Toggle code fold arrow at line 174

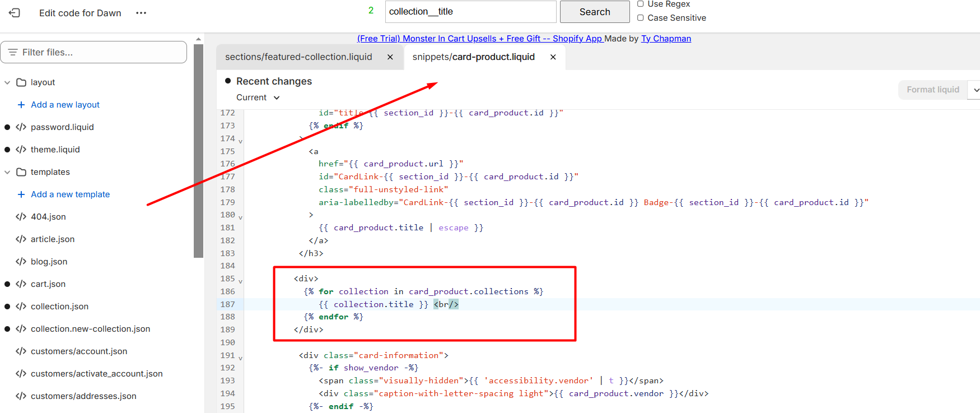tap(240, 141)
